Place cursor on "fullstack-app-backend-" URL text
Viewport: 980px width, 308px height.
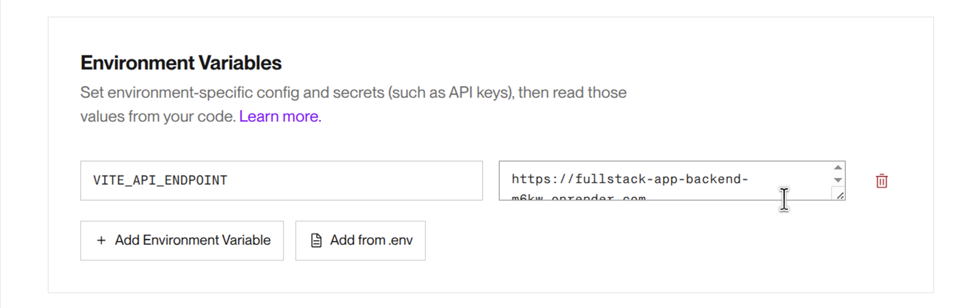click(x=661, y=180)
